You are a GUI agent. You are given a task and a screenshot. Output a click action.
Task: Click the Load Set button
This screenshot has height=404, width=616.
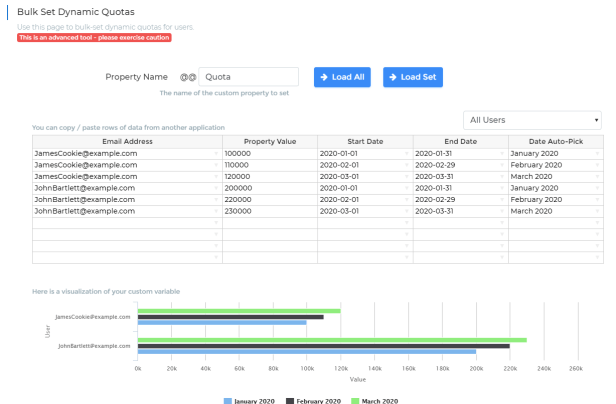(412, 77)
